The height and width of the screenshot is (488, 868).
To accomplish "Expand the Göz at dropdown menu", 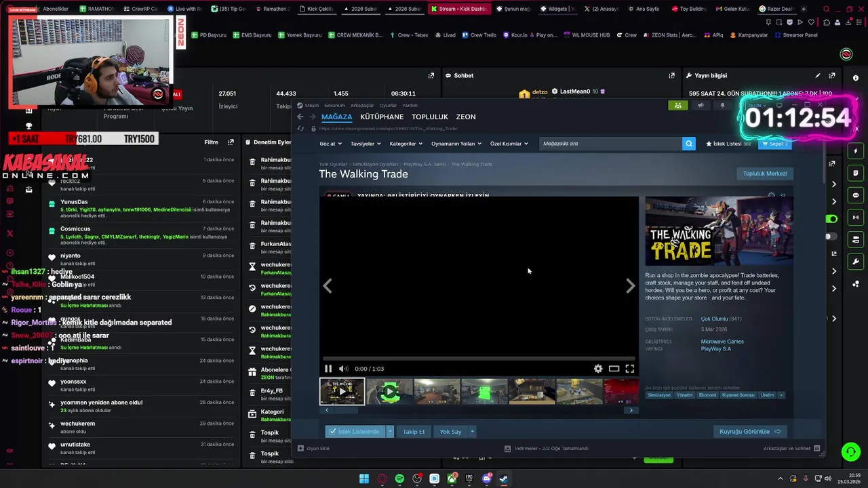I will (x=332, y=144).
